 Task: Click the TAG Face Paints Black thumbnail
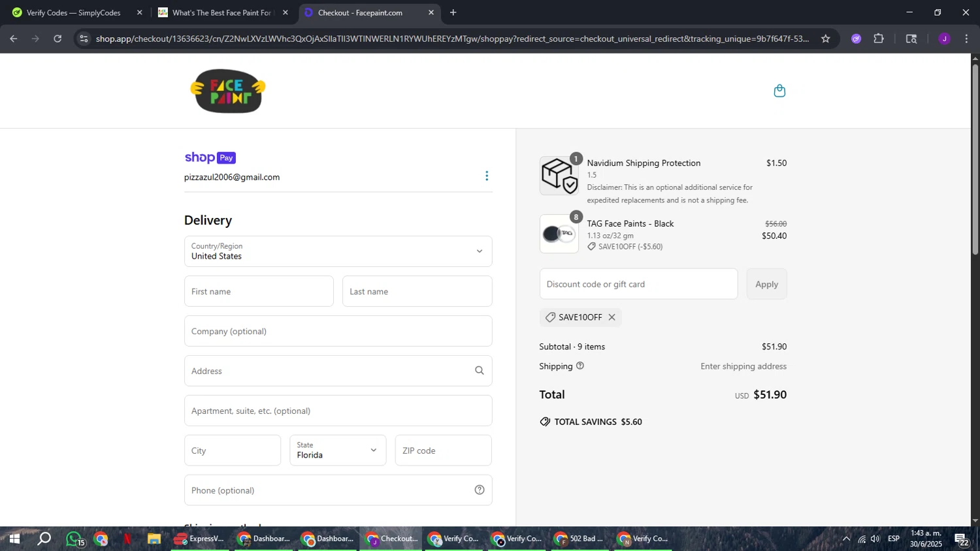point(559,234)
